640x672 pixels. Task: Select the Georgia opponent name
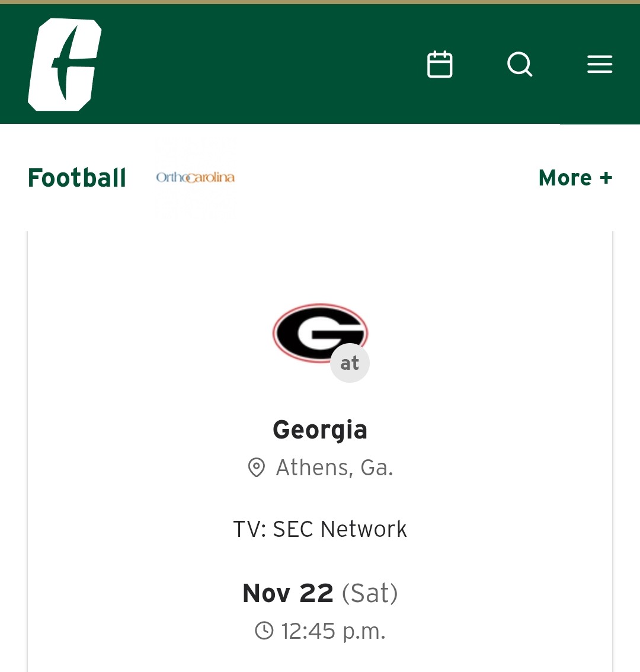(x=320, y=430)
